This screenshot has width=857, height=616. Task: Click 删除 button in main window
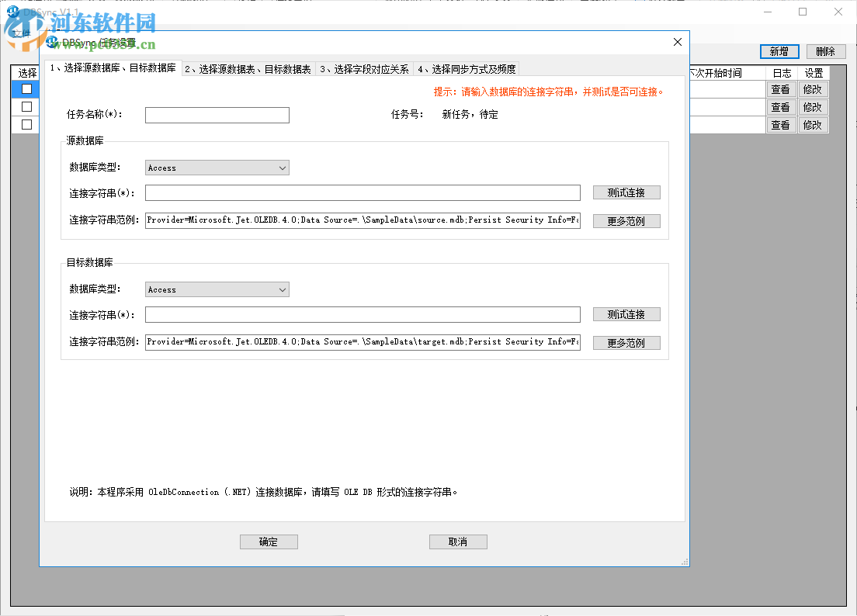coord(826,51)
